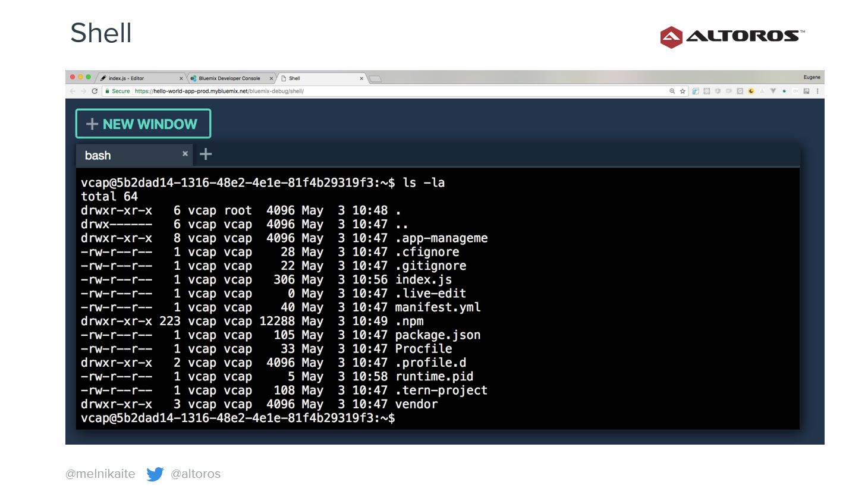The height and width of the screenshot is (488, 868).
Task: Click the '.tern-project' file name
Action: (x=442, y=390)
